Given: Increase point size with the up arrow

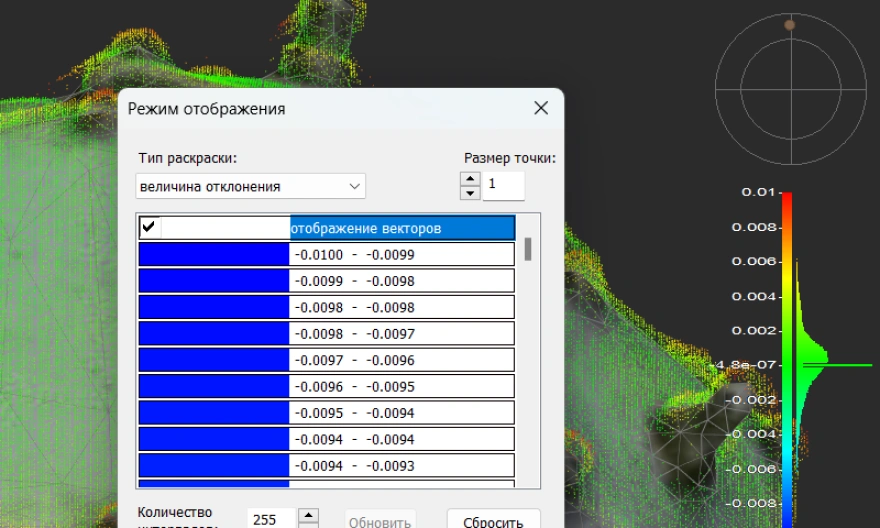Looking at the screenshot, I should coord(470,179).
